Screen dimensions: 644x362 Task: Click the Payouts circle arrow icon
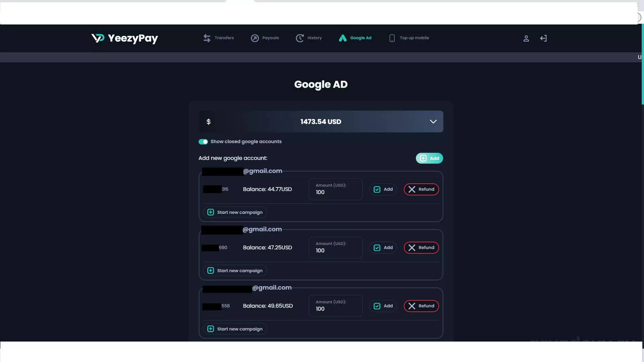tap(255, 38)
